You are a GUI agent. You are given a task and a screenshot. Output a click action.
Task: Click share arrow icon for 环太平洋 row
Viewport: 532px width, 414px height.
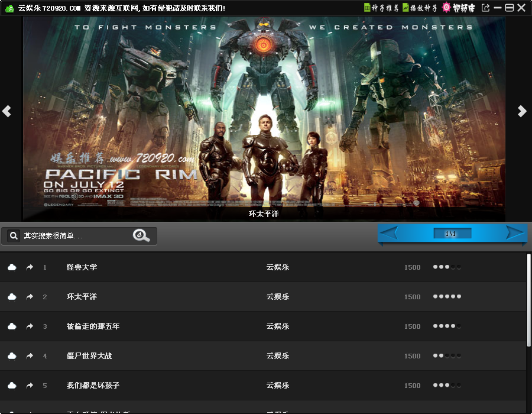(x=30, y=297)
